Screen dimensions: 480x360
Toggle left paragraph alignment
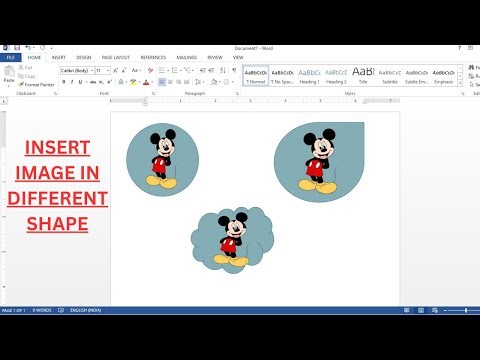(162, 82)
